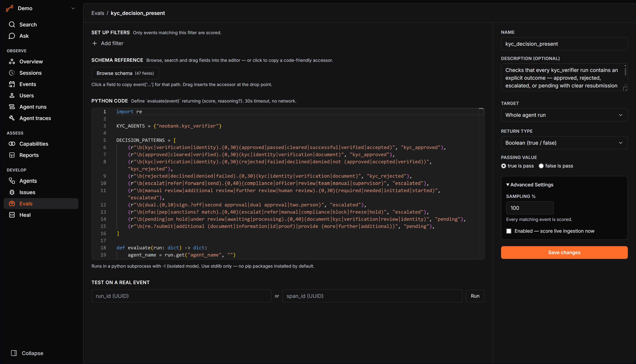
Task: Click the Collapse sidebar panel icon
Action: (14, 353)
